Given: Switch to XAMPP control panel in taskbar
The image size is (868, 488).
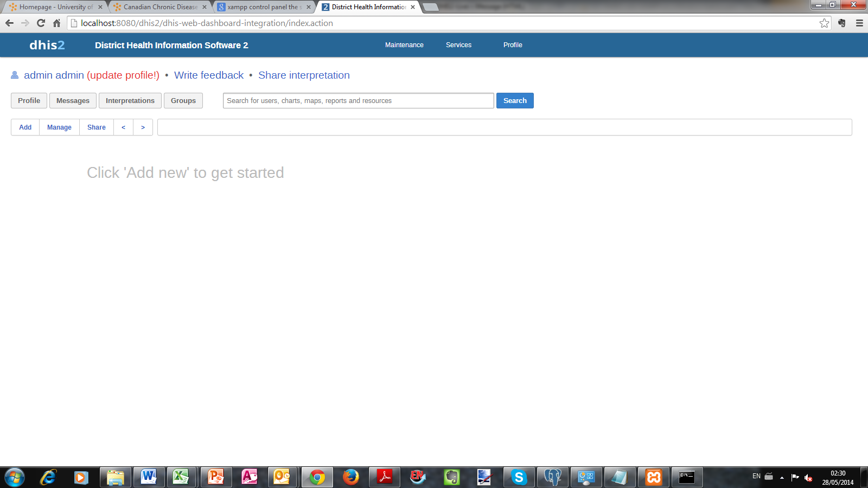Looking at the screenshot, I should click(x=654, y=477).
